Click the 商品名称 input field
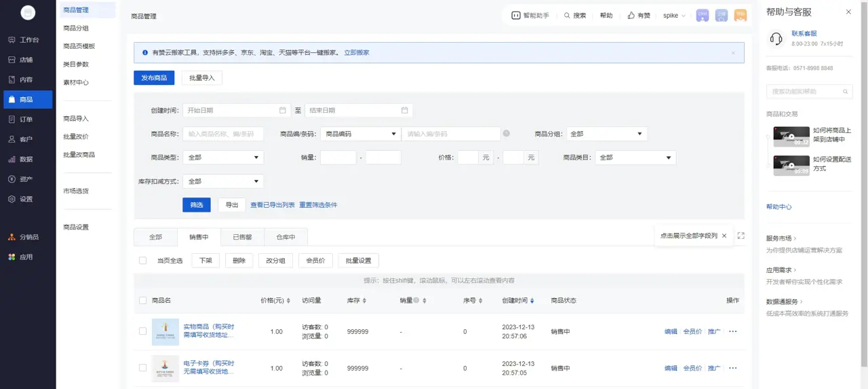Image resolution: width=868 pixels, height=389 pixels. point(222,134)
